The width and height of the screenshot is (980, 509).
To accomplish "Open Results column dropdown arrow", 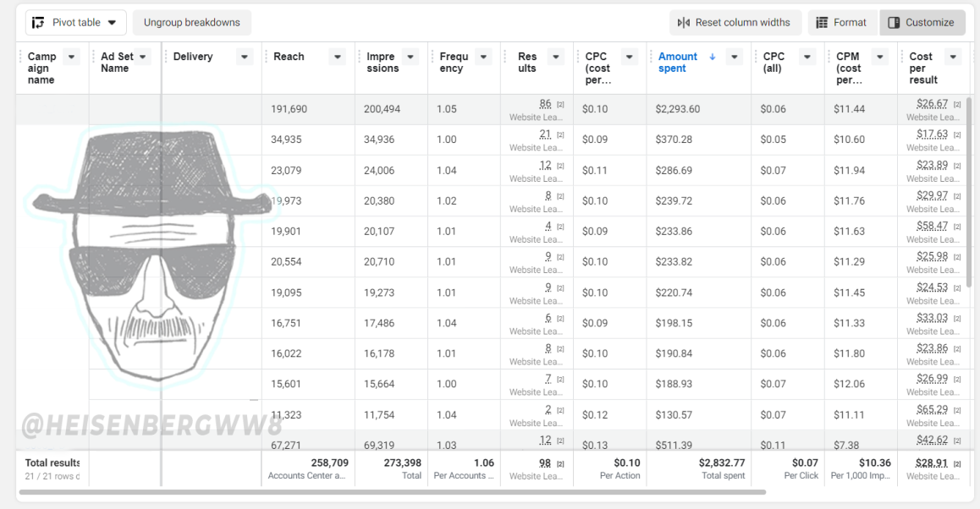I will (x=556, y=57).
